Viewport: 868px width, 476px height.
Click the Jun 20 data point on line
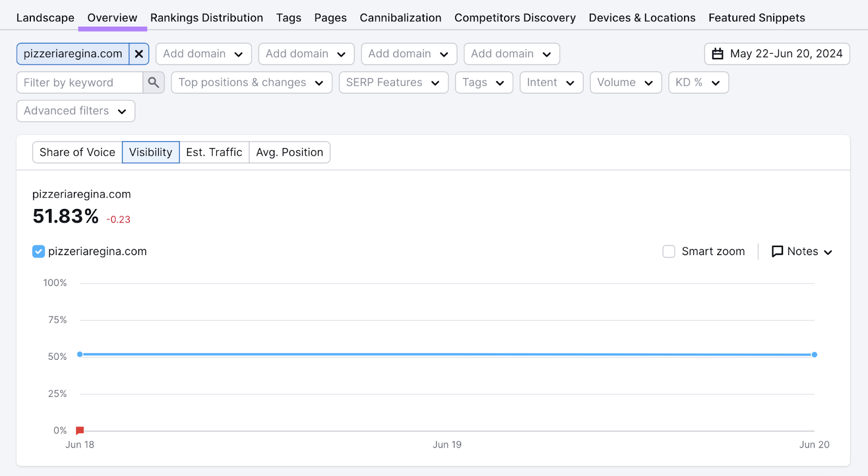[814, 354]
